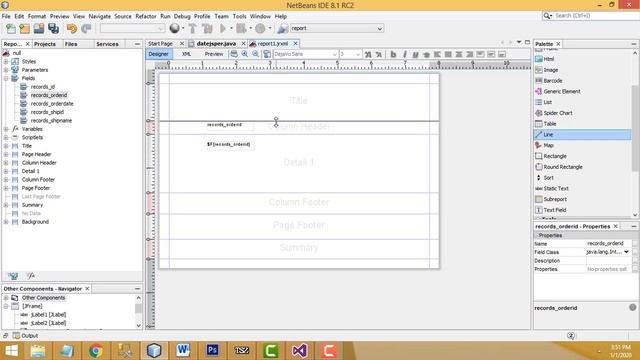Screen dimensions: 640x360
Task: Select the records_orderdate field
Action: [52, 104]
